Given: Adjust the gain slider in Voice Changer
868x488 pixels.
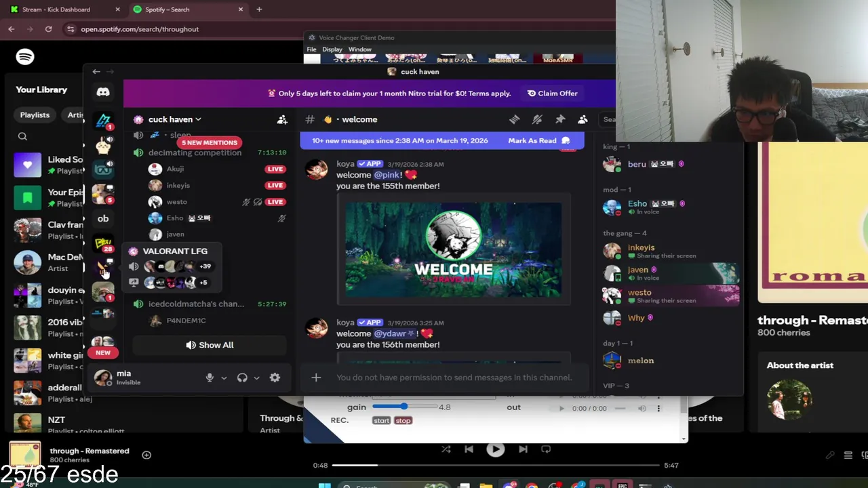Looking at the screenshot, I should pos(403,407).
